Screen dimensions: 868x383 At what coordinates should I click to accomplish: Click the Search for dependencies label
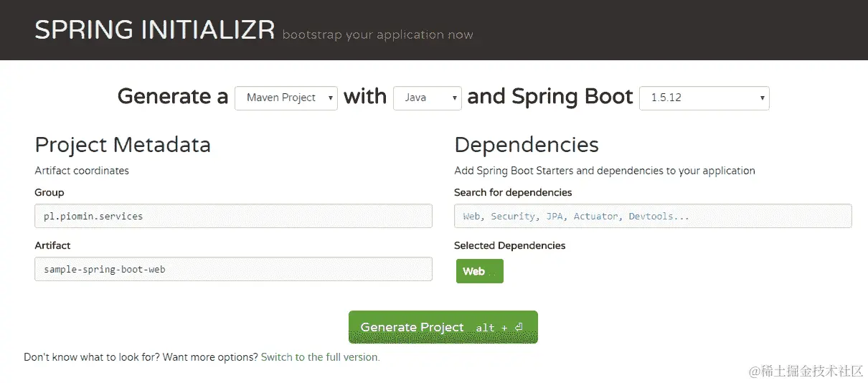pos(513,192)
